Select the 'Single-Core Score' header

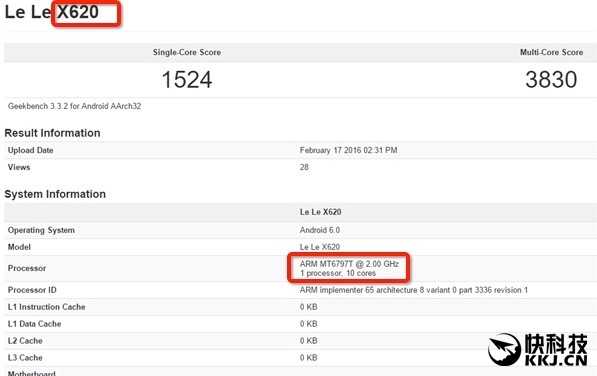click(x=187, y=52)
